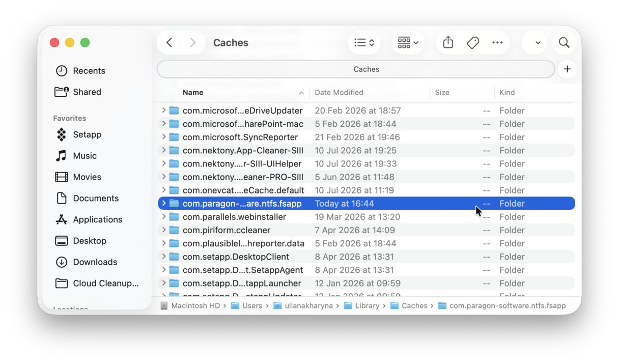Open Cloud Cleanup folder in the sidebar

(105, 284)
